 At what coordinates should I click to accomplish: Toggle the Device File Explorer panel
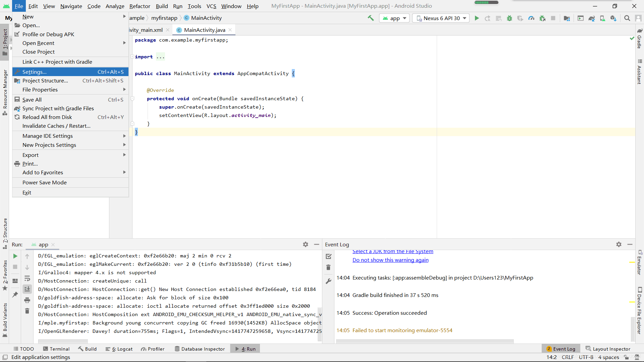(639, 311)
